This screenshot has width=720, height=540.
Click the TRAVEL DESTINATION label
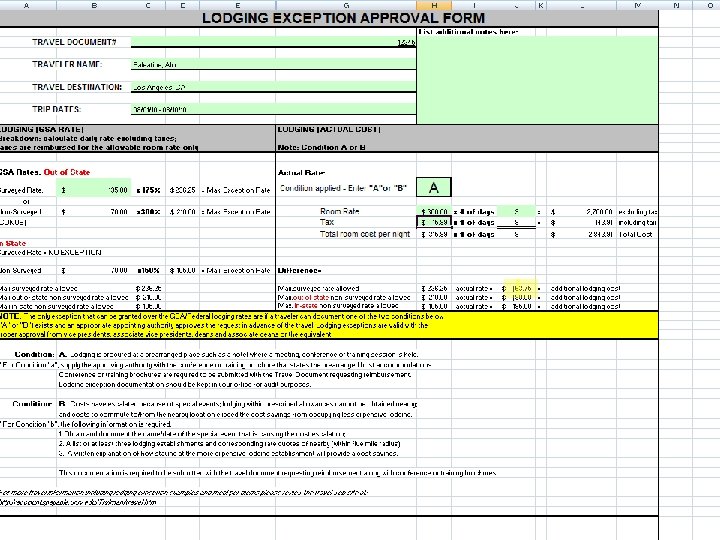coord(77,87)
